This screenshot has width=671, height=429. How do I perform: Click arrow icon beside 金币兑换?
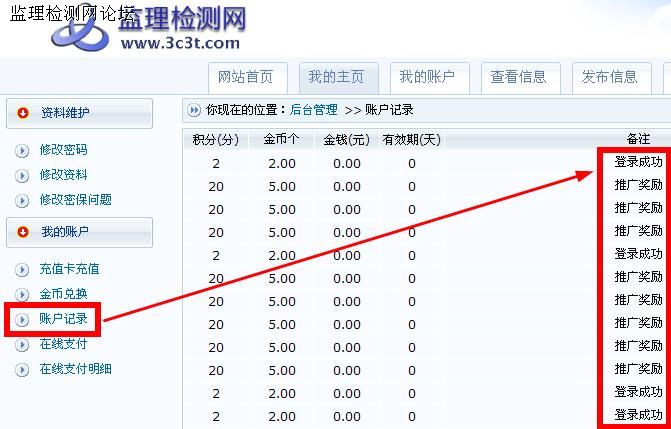(x=22, y=295)
